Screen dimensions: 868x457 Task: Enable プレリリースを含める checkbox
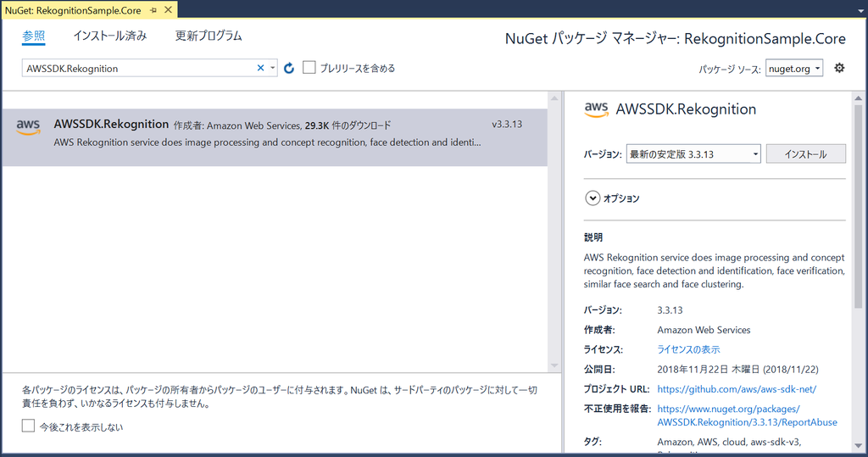(309, 68)
